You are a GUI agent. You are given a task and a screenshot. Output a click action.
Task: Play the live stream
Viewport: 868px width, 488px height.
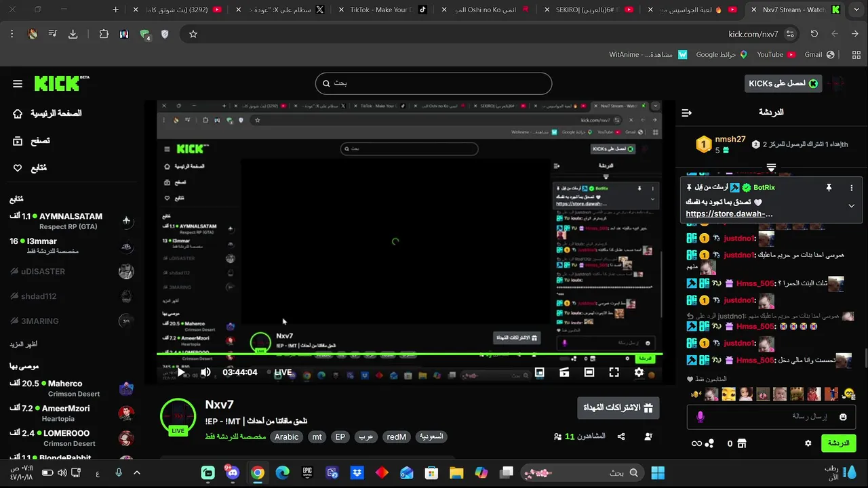coord(181,372)
